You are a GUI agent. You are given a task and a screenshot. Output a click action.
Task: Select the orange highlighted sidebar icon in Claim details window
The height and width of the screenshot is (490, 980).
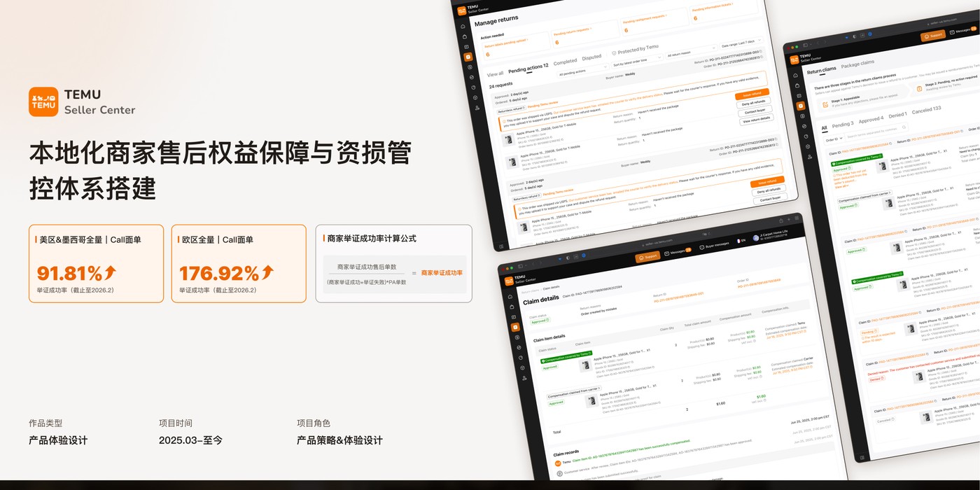pyautogui.click(x=515, y=327)
